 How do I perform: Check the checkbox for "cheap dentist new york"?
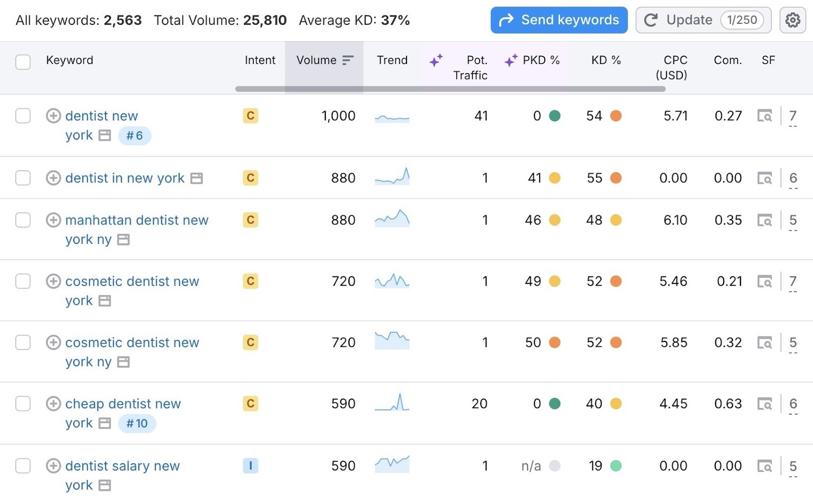click(22, 404)
